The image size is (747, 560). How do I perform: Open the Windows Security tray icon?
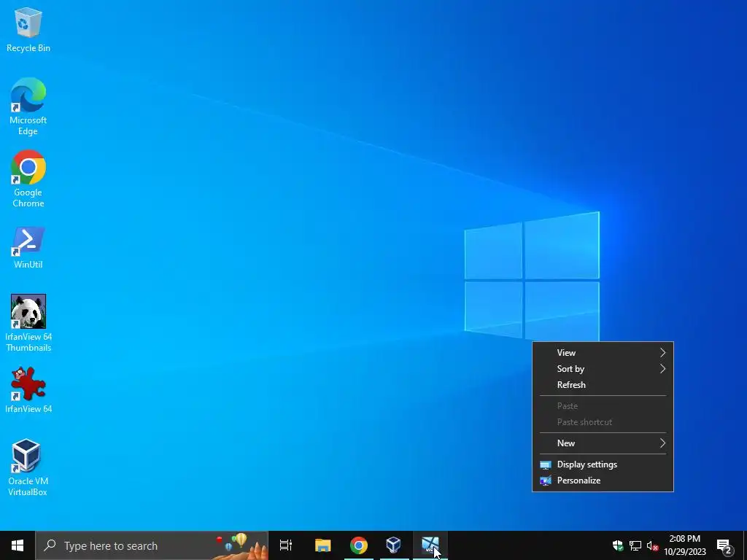(618, 545)
